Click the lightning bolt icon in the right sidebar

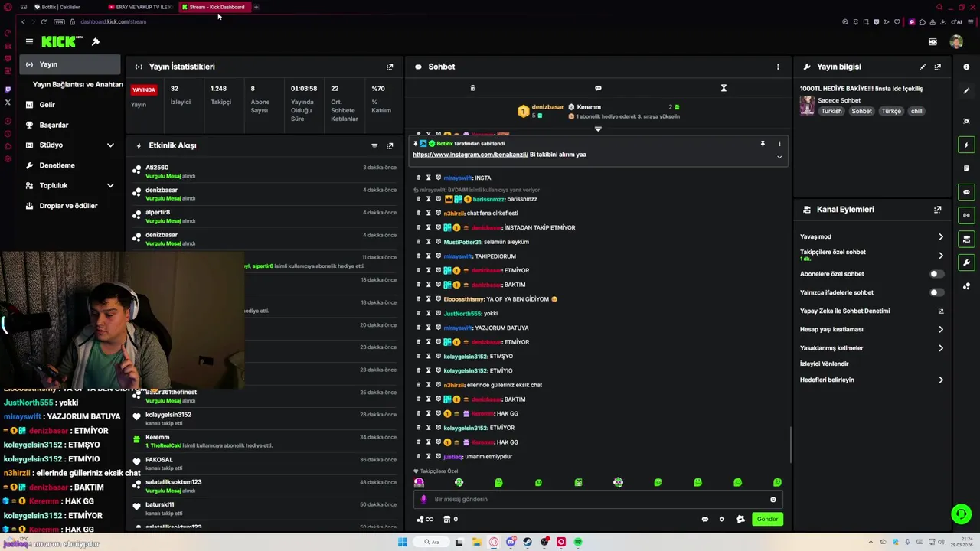click(967, 145)
